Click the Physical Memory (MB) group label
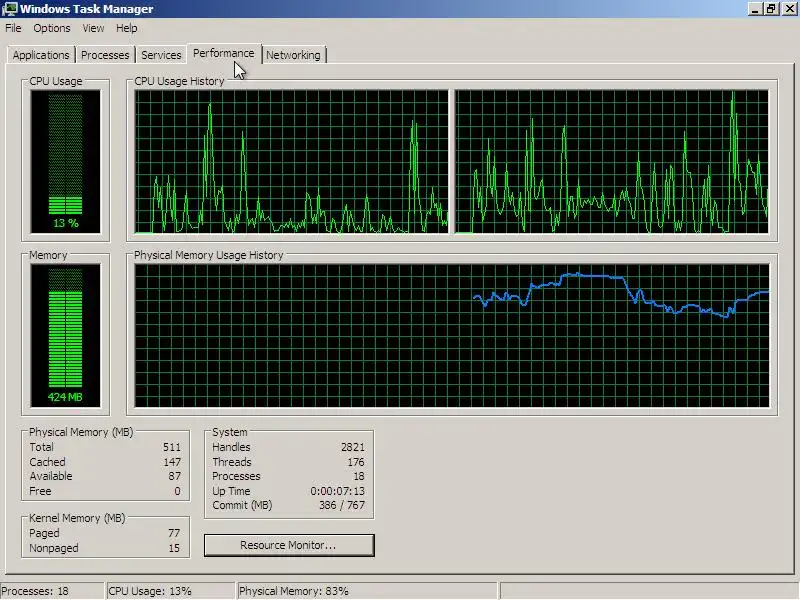This screenshot has height=600, width=800. click(x=81, y=432)
